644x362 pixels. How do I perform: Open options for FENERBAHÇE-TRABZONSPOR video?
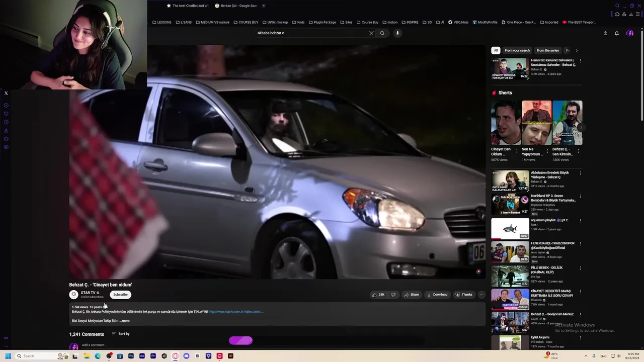click(580, 244)
